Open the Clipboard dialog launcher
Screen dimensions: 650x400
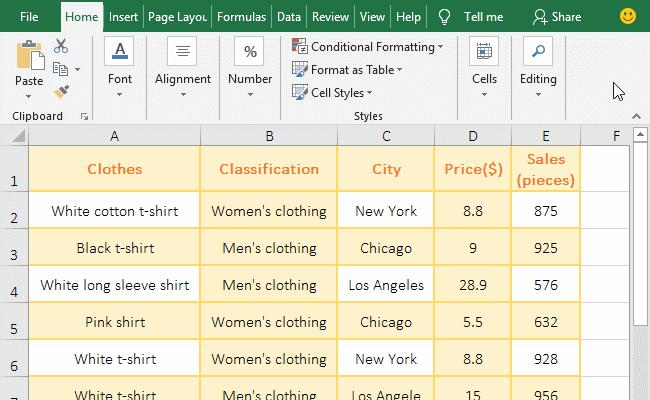85,117
